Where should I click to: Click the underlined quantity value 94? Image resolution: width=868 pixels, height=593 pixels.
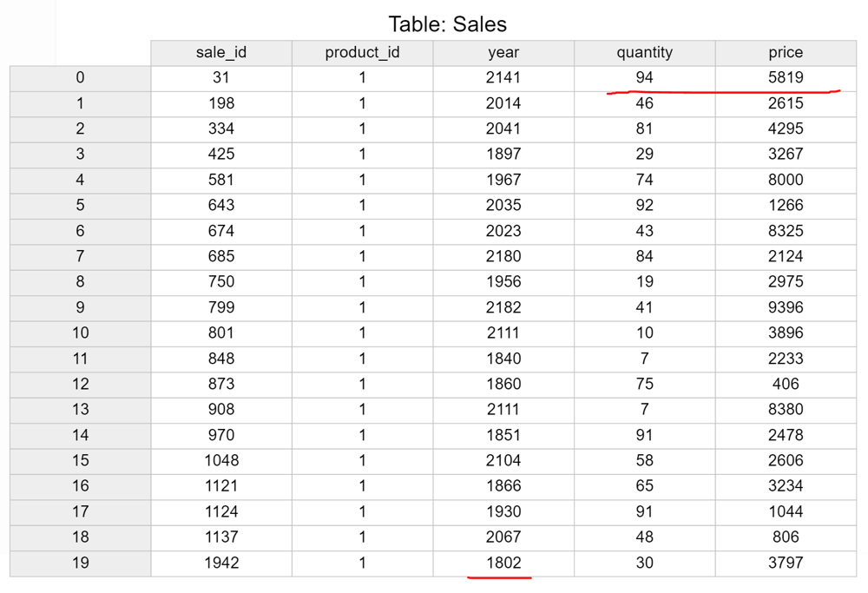pyautogui.click(x=644, y=78)
